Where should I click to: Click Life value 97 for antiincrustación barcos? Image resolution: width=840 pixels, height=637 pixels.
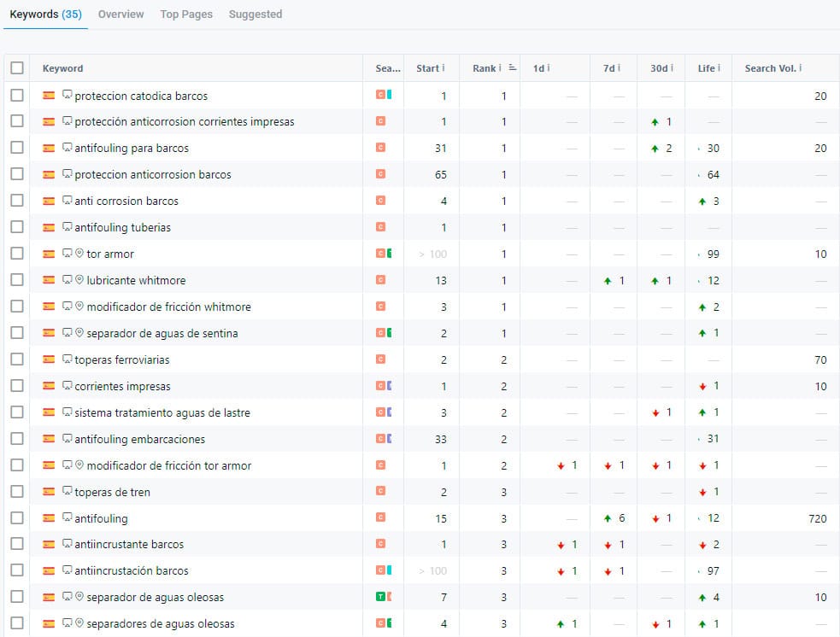[713, 571]
